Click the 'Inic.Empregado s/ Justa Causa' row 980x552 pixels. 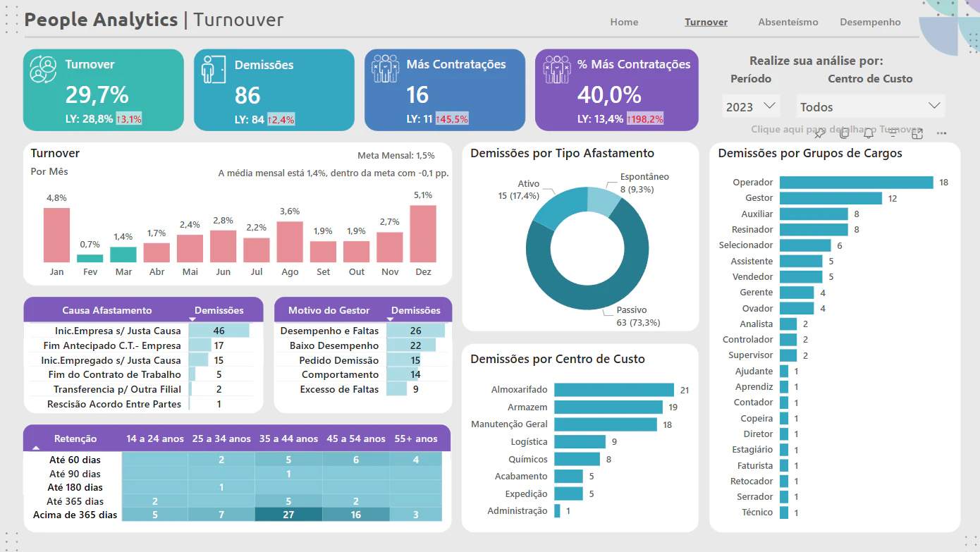point(140,360)
